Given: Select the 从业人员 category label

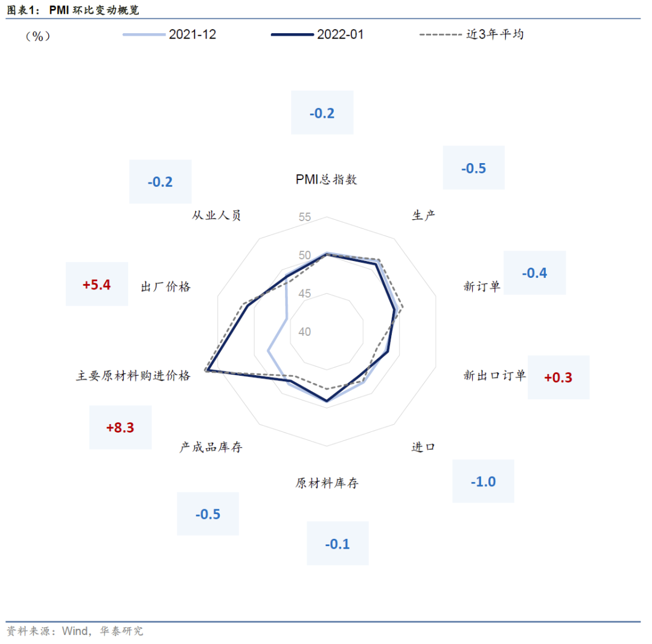Looking at the screenshot, I should click(x=217, y=216).
